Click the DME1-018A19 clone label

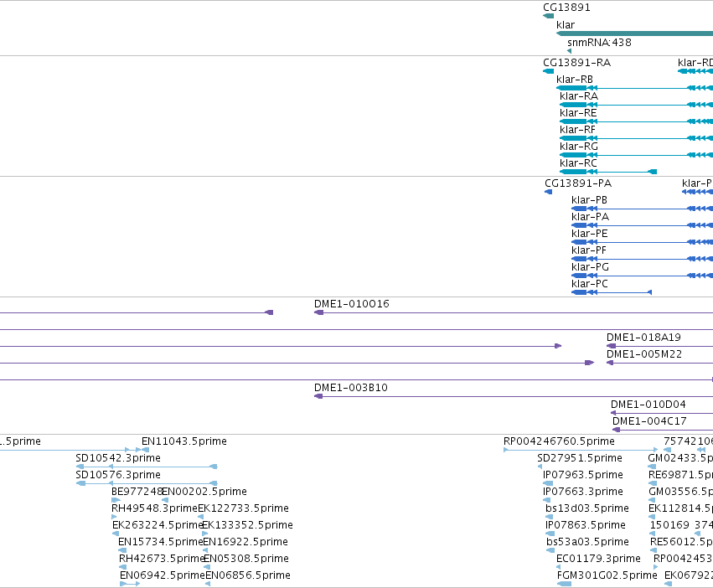644,338
